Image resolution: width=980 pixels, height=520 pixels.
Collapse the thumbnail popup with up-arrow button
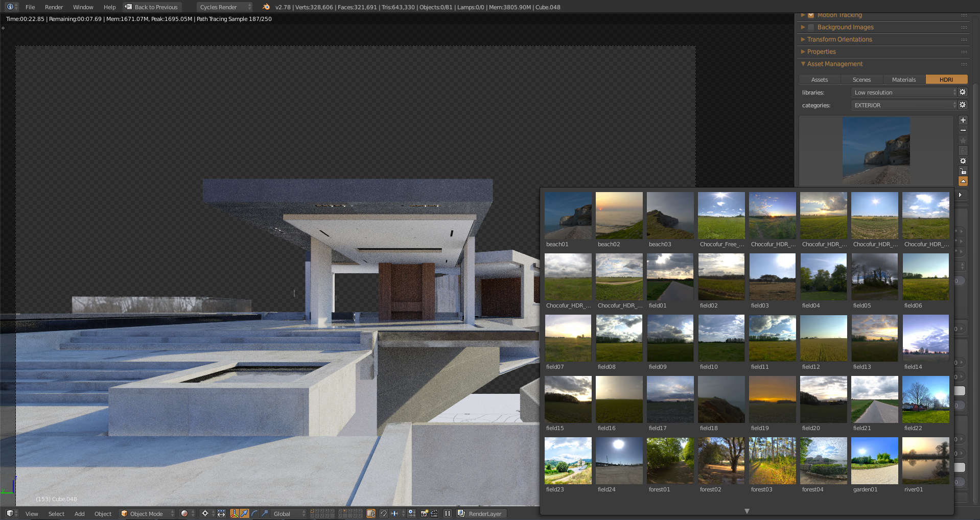963,181
